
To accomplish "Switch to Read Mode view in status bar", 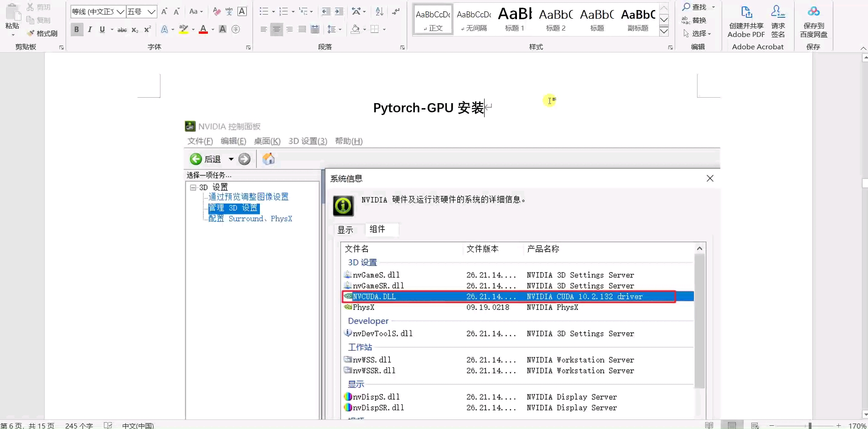I will (709, 425).
